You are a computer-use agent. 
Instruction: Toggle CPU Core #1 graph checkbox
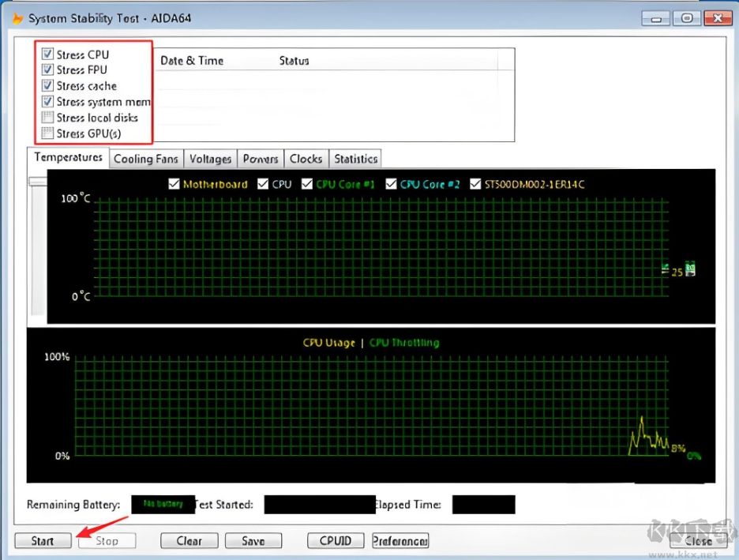click(x=307, y=184)
